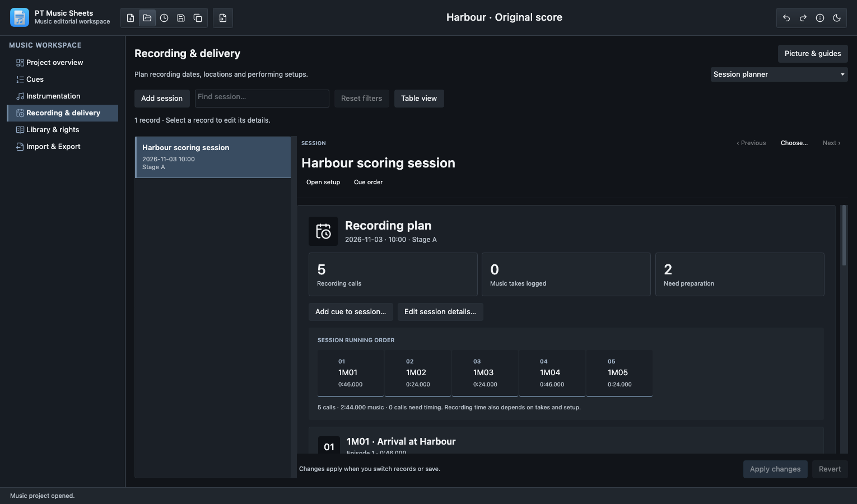Open the Session planner dropdown
Screen dimensions: 857x504
pos(779,74)
